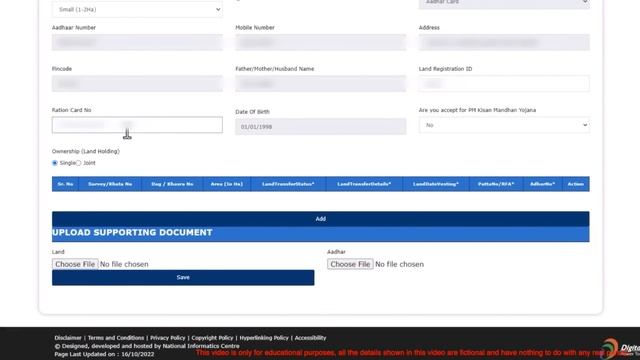Image resolution: width=640 pixels, height=360 pixels.
Task: Click the LandTransferStatus column header
Action: pyautogui.click(x=288, y=184)
